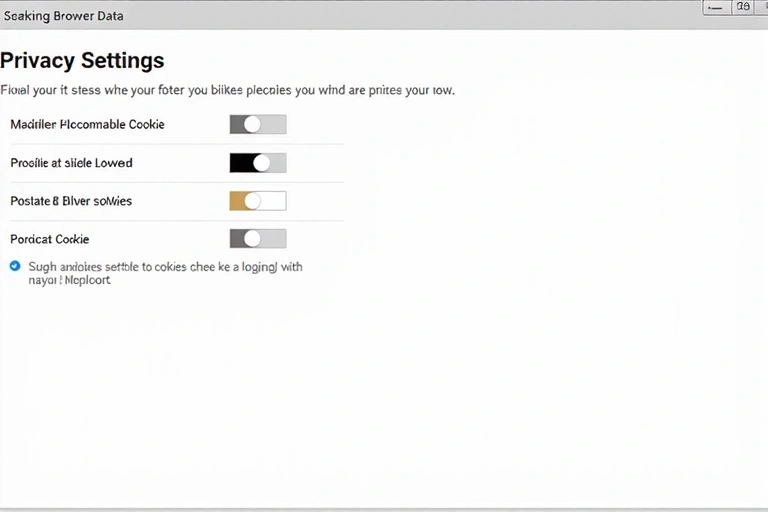Screen dimensions: 768x512
Task: Click the Prosiie at sliele Lowed label
Action: coord(71,163)
